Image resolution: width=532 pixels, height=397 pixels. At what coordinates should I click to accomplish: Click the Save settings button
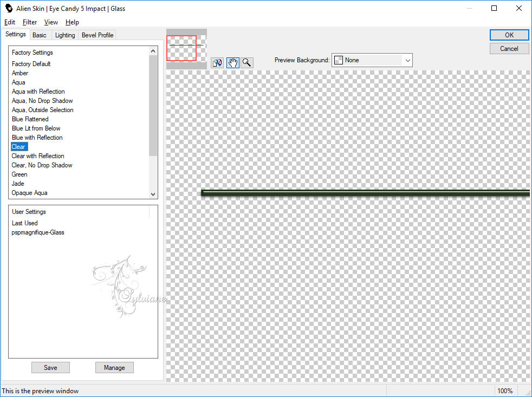(x=50, y=367)
